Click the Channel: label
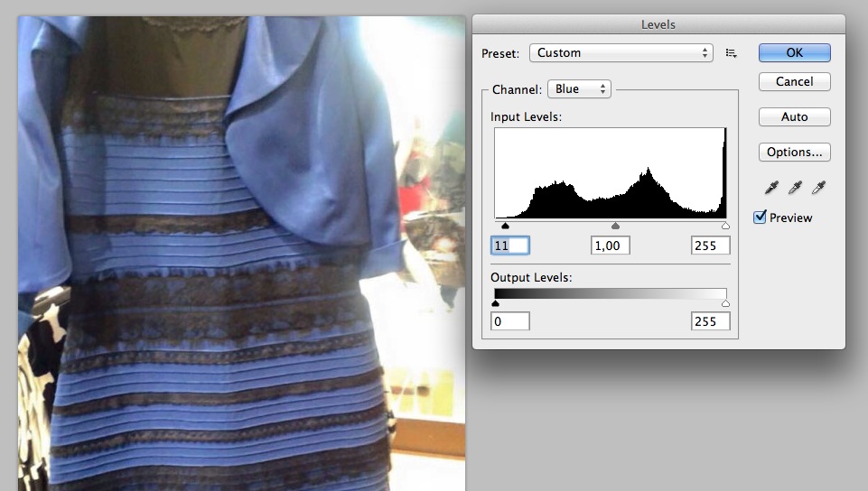The width and height of the screenshot is (868, 491). 517,89
